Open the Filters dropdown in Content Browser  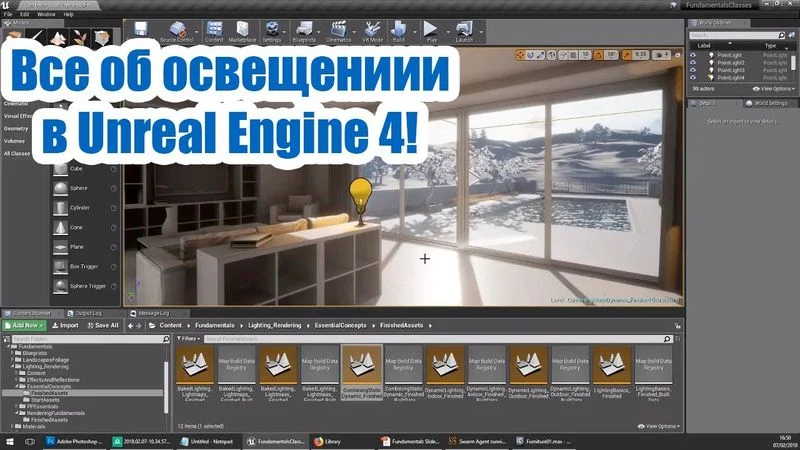[187, 339]
